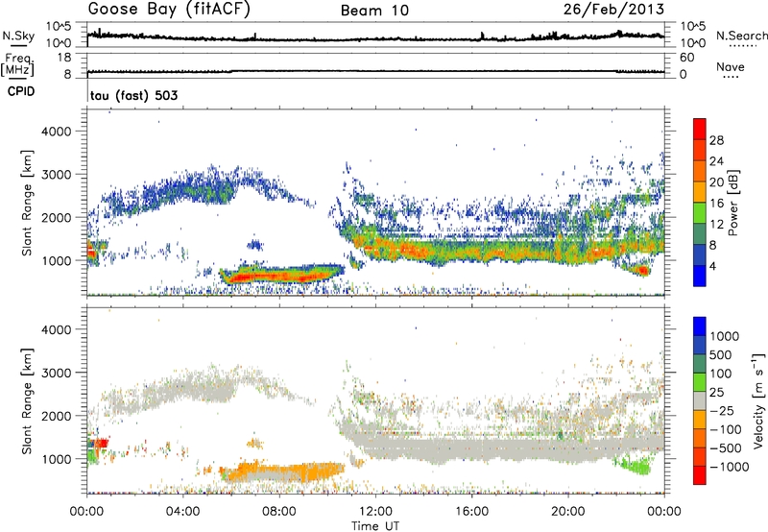Select the "Freq. [MHz]" axis label
Viewport: 768px width, 532px height.
(17, 64)
